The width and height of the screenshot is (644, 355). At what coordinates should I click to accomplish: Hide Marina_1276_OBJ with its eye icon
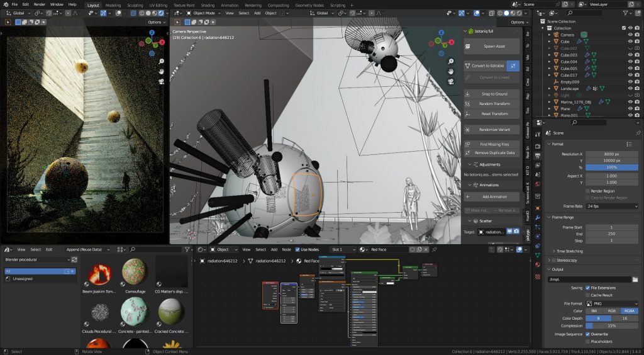pos(630,102)
